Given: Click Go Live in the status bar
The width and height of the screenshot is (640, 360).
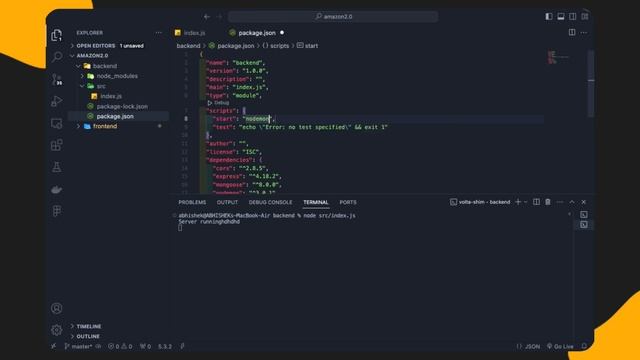Looking at the screenshot, I should point(560,346).
